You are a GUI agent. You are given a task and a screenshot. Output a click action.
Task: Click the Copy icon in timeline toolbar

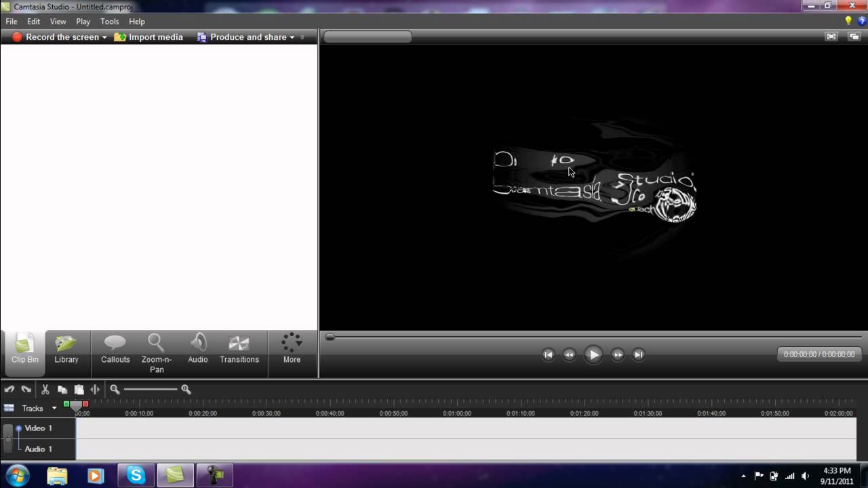coord(62,389)
